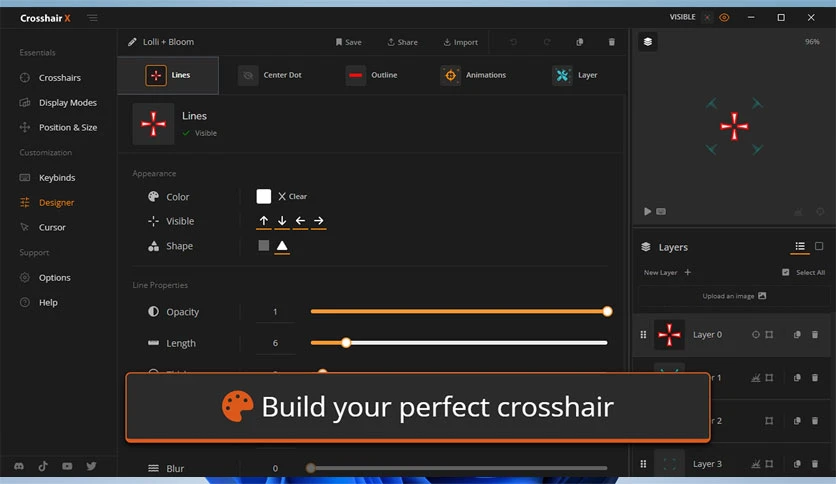Clear the line color
This screenshot has height=484, width=836.
click(x=292, y=196)
